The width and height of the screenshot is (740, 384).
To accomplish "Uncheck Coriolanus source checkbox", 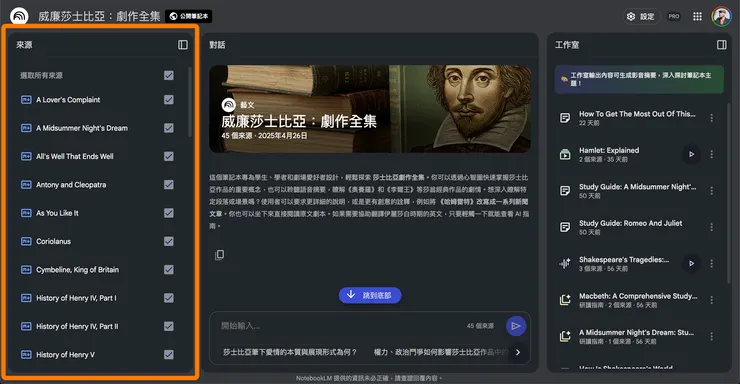I will coord(168,241).
